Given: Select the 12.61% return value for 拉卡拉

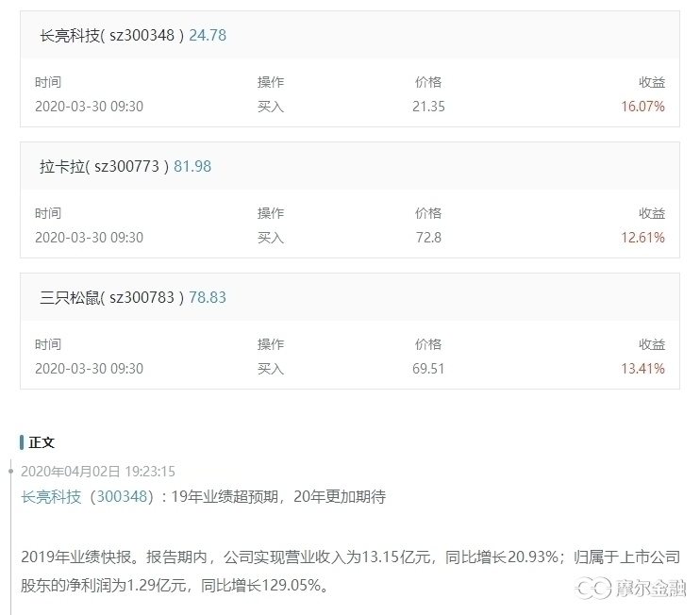Looking at the screenshot, I should (x=642, y=238).
